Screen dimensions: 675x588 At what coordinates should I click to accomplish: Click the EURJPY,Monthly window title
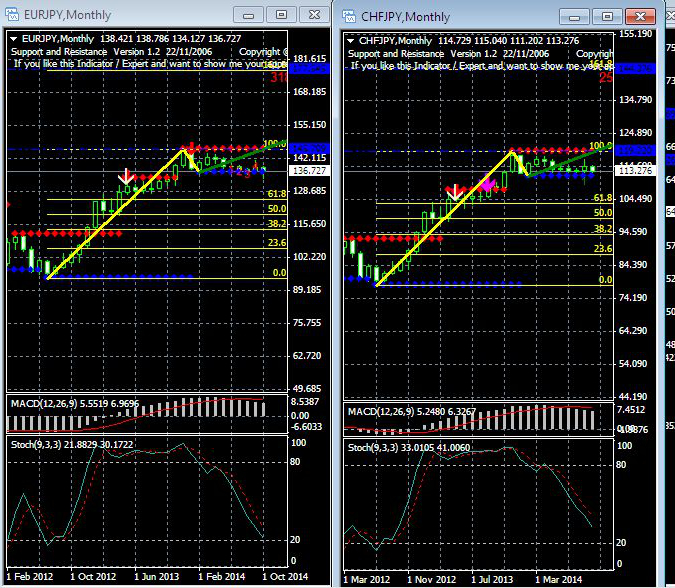click(x=68, y=15)
